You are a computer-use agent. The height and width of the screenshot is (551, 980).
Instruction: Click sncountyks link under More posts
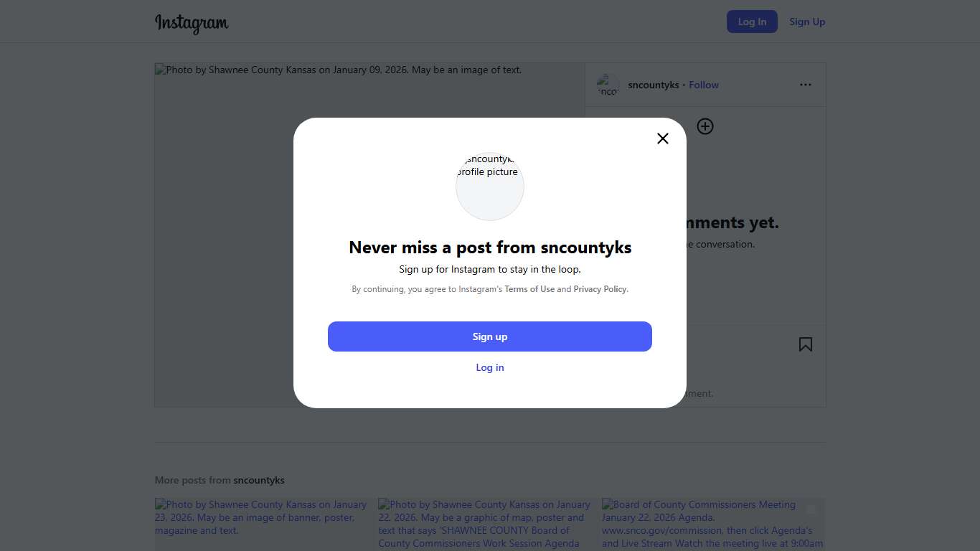click(259, 480)
